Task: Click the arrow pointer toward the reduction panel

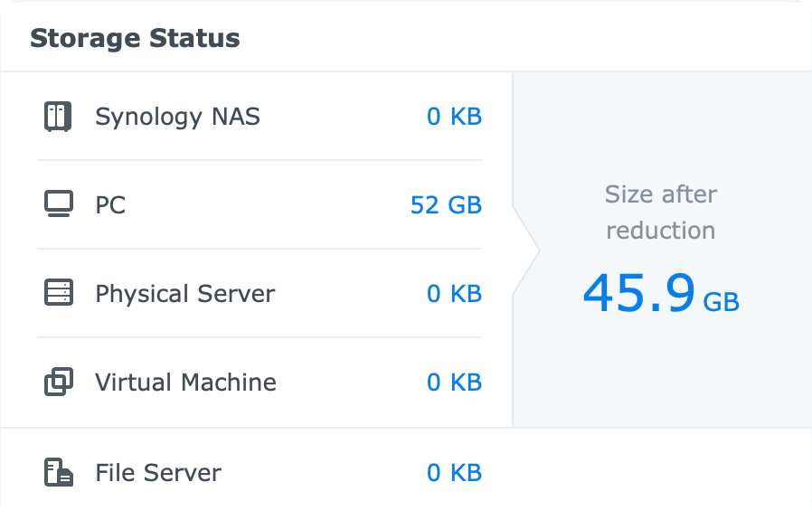Action: pos(526,251)
